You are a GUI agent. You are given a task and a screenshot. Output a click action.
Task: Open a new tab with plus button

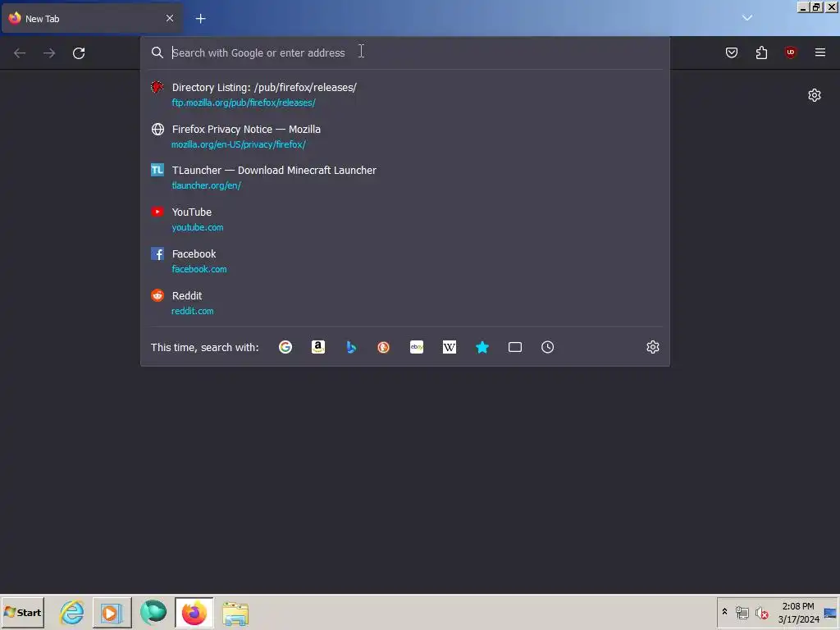(x=200, y=19)
